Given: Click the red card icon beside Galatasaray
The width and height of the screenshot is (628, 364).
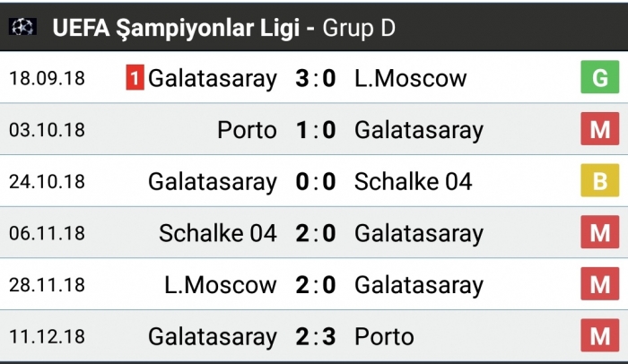Looking at the screenshot, I should [135, 79].
